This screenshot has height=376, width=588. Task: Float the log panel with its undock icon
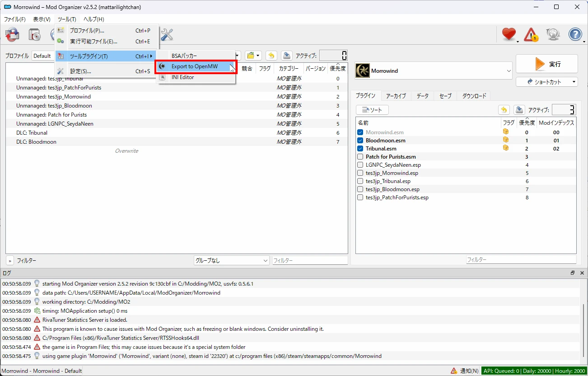(x=573, y=273)
